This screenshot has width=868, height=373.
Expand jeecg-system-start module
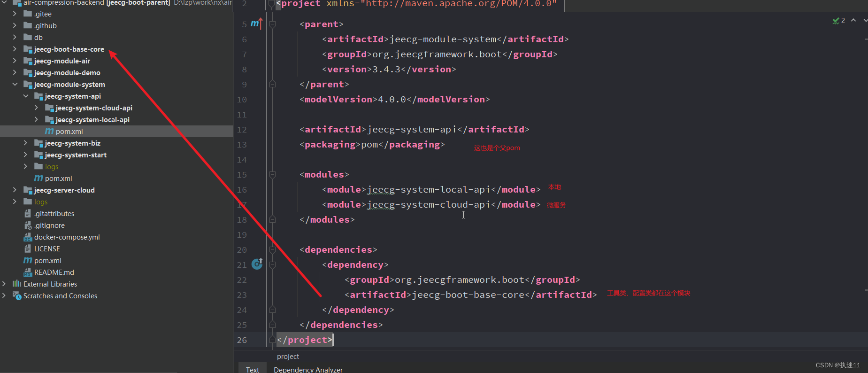click(25, 155)
